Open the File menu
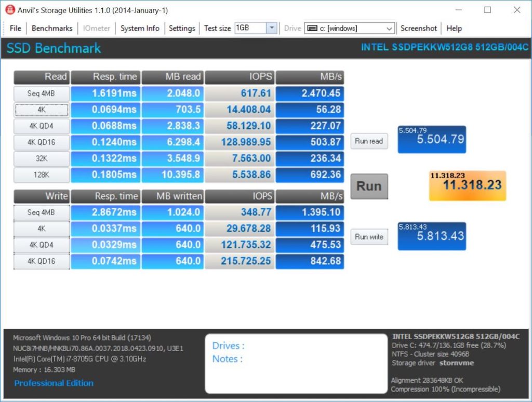 [x=16, y=28]
